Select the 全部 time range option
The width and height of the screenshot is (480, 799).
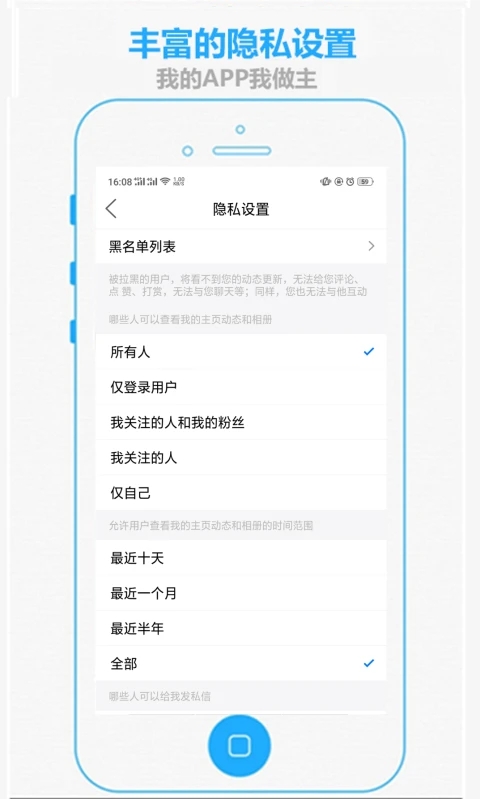[x=241, y=663]
